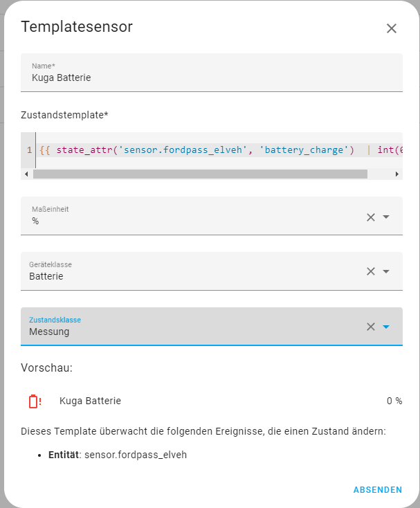Image resolution: width=420 pixels, height=508 pixels.
Task: Focus the Geräteklasse Batterie field
Action: (x=187, y=275)
